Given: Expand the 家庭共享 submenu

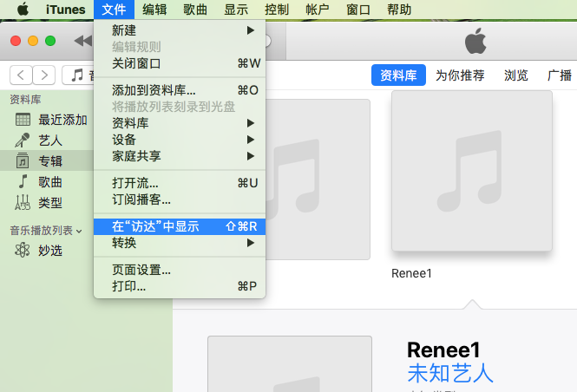Looking at the screenshot, I should pyautogui.click(x=180, y=156).
